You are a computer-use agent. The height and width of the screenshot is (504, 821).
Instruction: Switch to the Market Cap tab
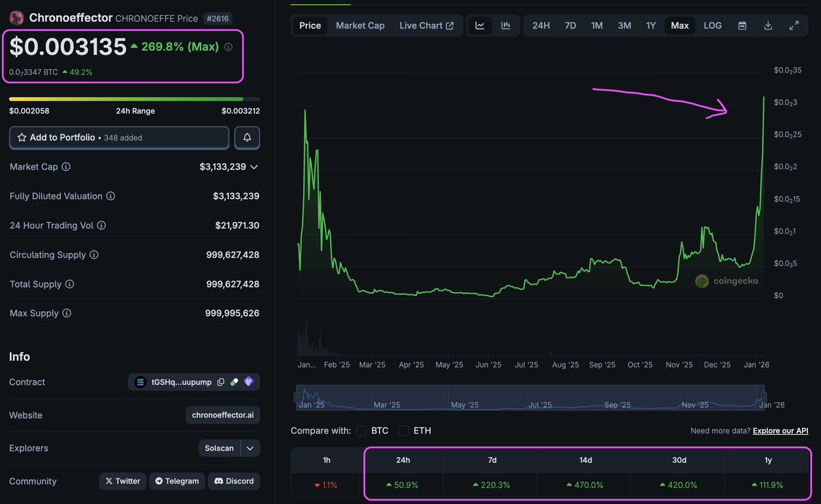[360, 25]
